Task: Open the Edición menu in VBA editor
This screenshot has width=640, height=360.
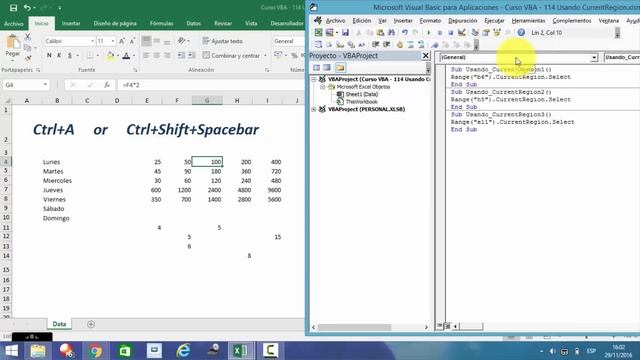Action: point(362,20)
